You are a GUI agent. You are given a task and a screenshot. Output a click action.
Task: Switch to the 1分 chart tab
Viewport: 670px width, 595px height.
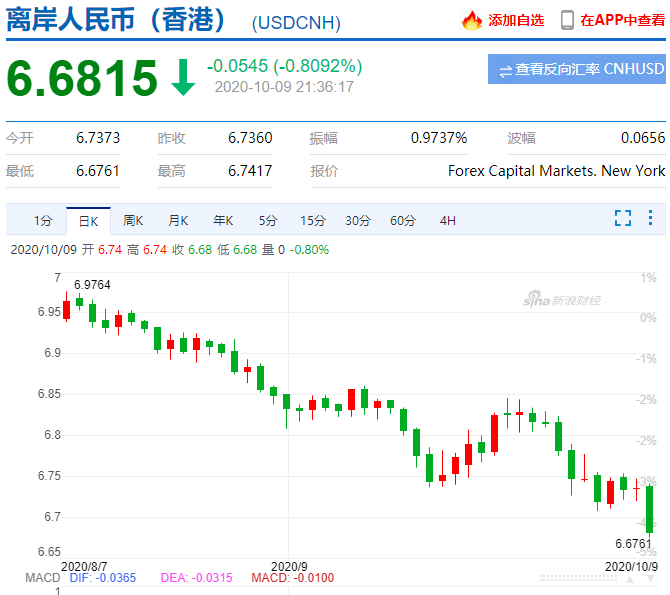coord(42,220)
